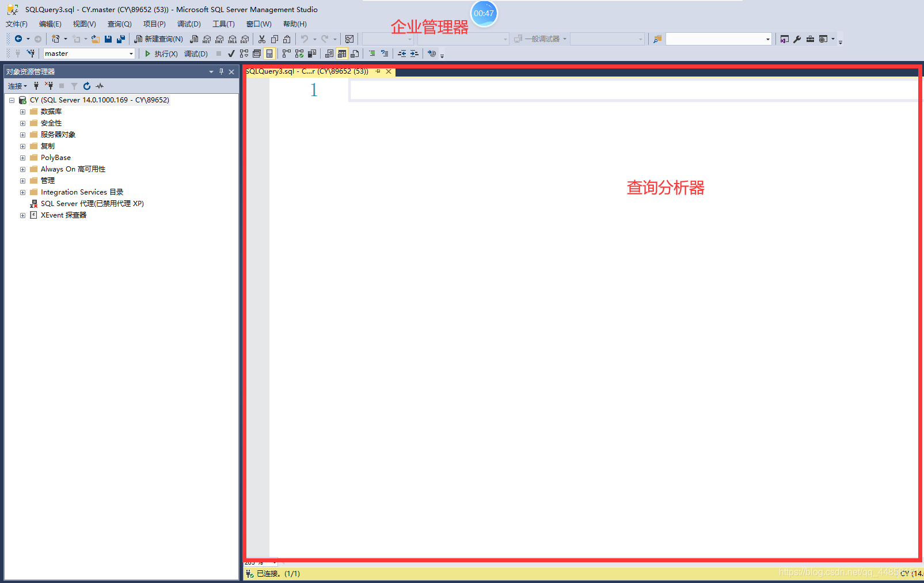This screenshot has height=583, width=924.
Task: Click the Paste icon
Action: pyautogui.click(x=287, y=39)
